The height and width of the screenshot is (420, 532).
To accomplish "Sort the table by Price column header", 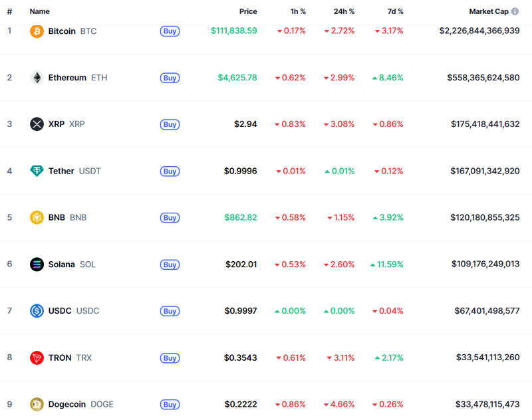I will [x=248, y=12].
